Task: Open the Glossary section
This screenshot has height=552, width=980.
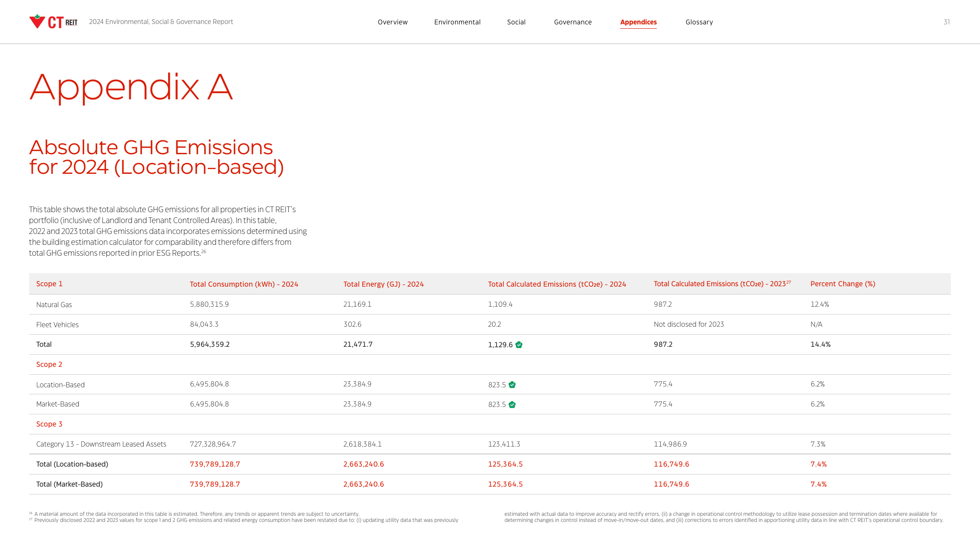Action: pyautogui.click(x=699, y=22)
